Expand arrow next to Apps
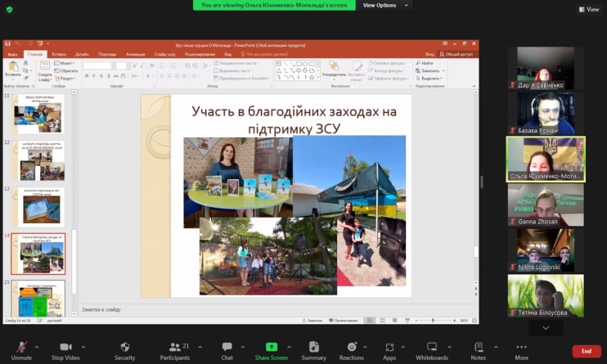 (x=402, y=347)
